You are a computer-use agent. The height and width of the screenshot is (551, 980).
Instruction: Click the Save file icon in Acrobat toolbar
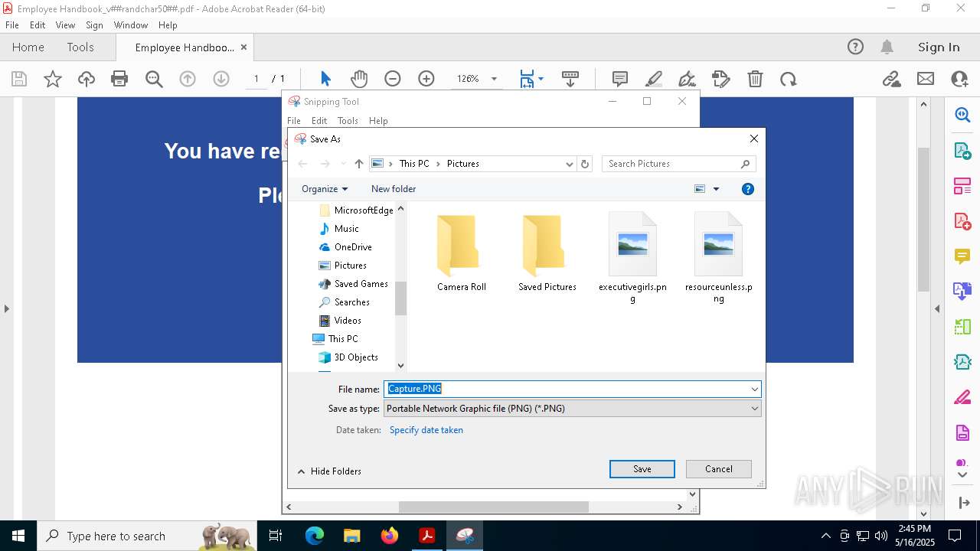coord(19,79)
